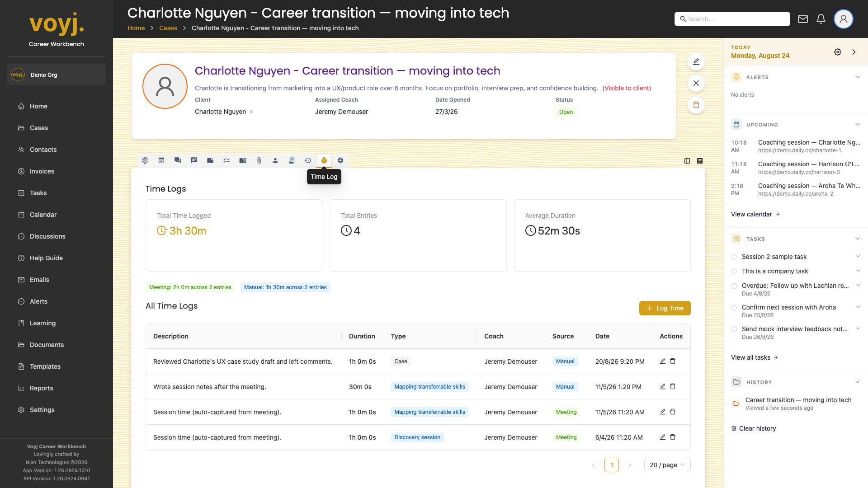Delete the Discovery session time log
The image size is (868, 488).
(x=673, y=437)
